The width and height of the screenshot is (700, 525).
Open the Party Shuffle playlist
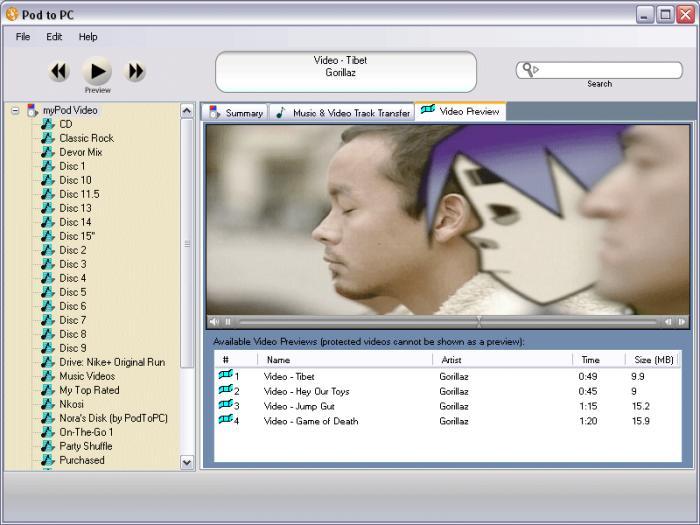(86, 446)
